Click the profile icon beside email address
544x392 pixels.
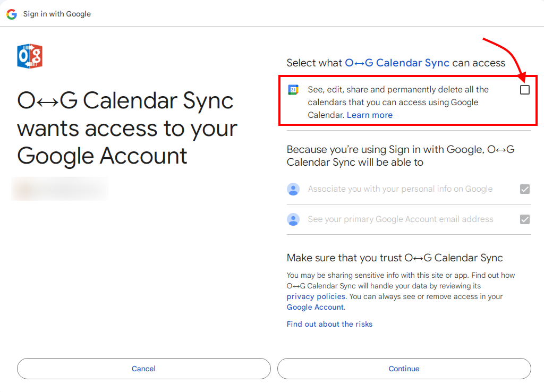coord(293,219)
